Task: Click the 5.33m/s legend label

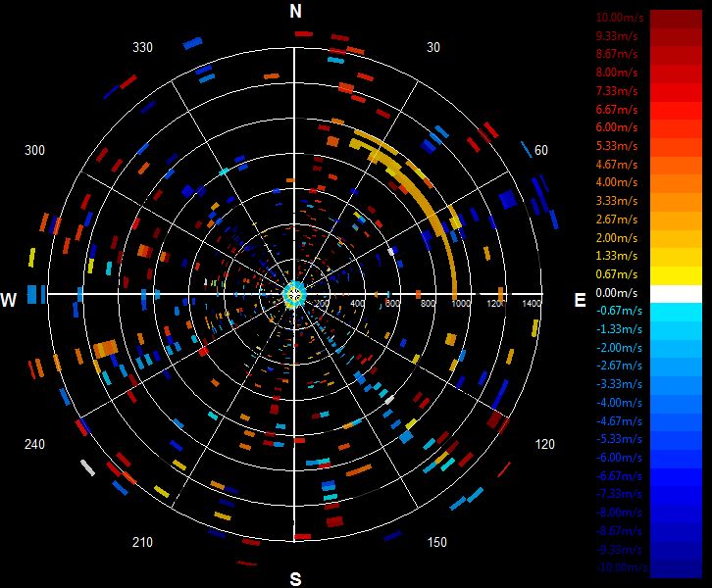Action: pyautogui.click(x=617, y=146)
